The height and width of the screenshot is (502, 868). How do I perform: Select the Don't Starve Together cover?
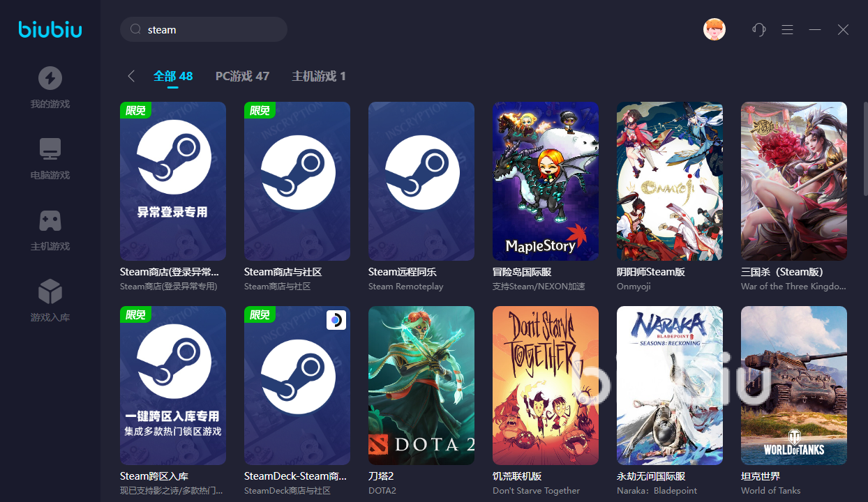pyautogui.click(x=546, y=386)
